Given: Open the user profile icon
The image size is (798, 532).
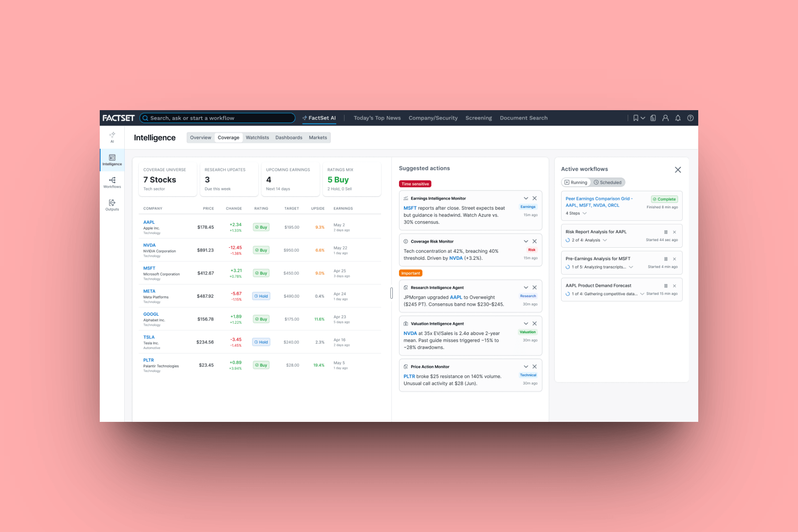Looking at the screenshot, I should 665,118.
